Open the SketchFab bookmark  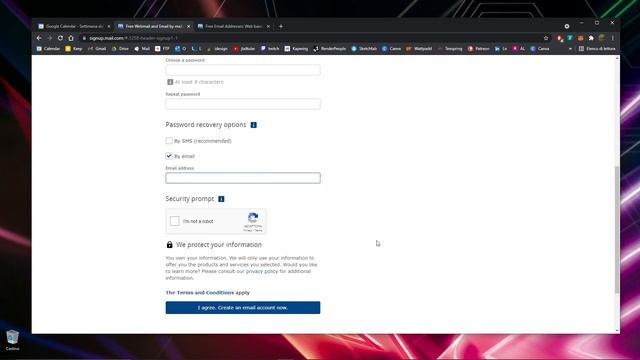(364, 49)
